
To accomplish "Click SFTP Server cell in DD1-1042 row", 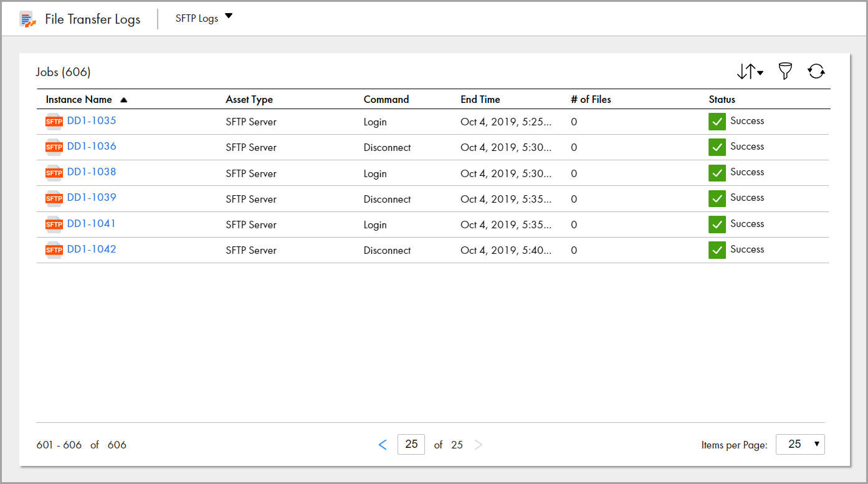I will pos(251,250).
